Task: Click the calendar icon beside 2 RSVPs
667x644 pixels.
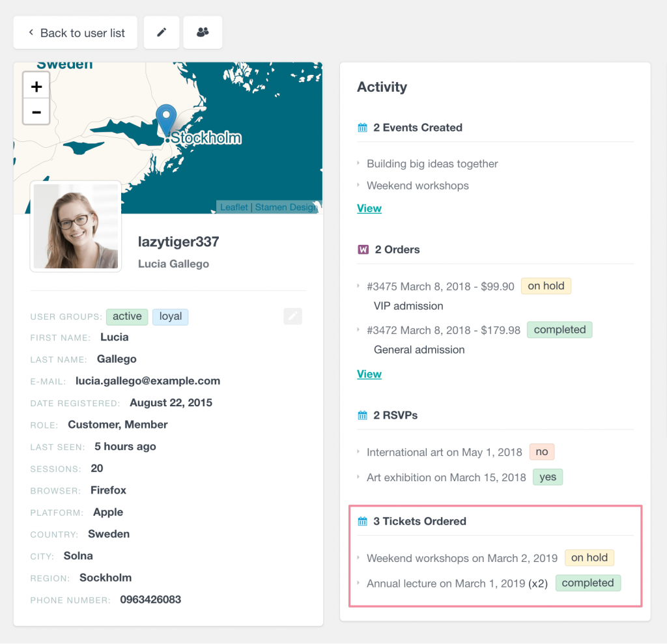Action: (362, 415)
